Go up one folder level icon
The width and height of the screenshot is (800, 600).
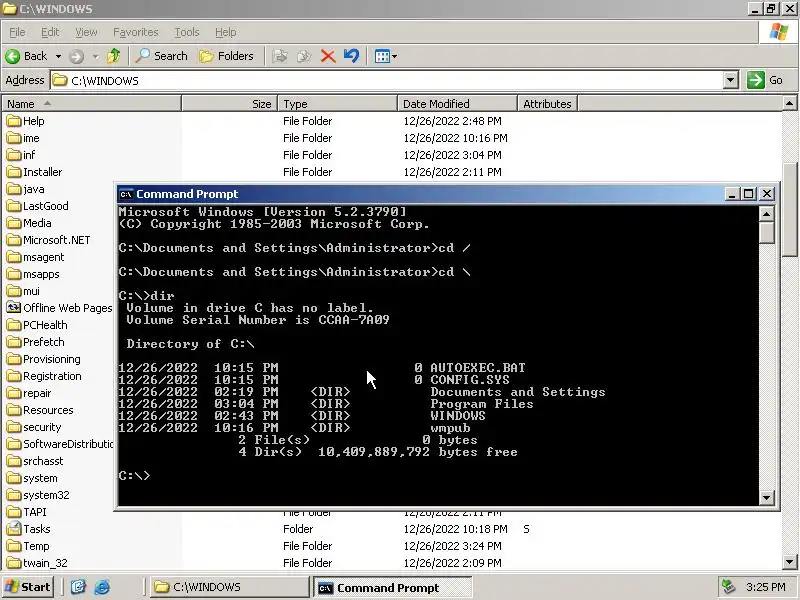pos(114,56)
